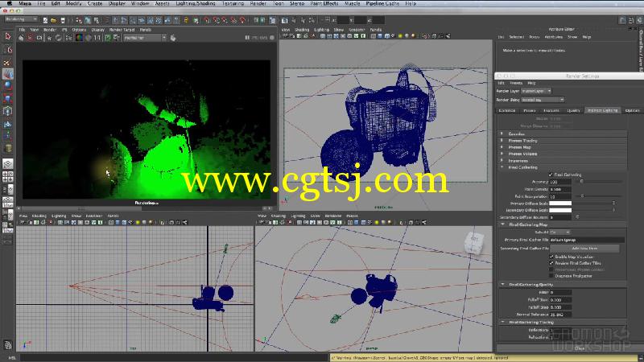Open the renderer dropdown in Render View
Viewport: 644px width, 362px height.
point(145,38)
